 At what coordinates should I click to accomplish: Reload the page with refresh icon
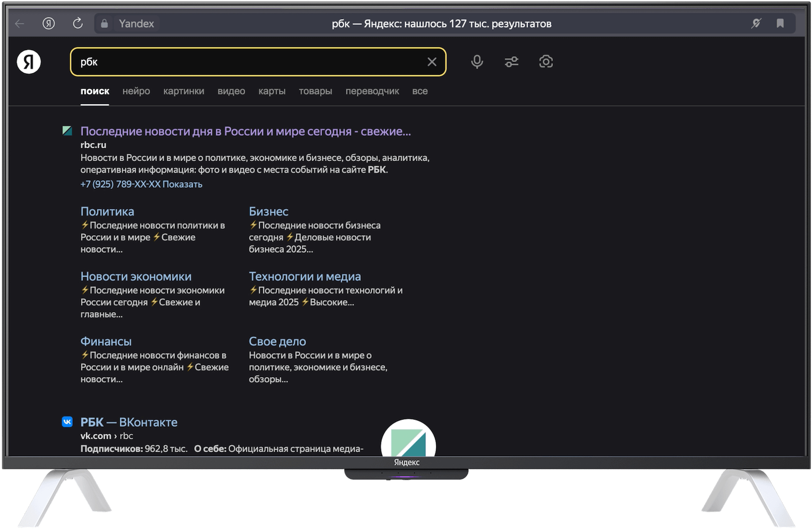coord(78,23)
